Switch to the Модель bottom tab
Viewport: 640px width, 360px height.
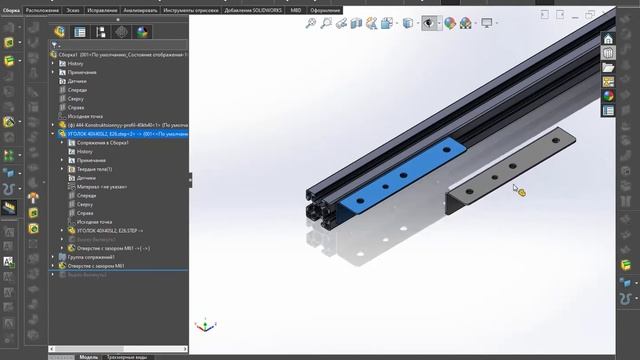(x=89, y=357)
